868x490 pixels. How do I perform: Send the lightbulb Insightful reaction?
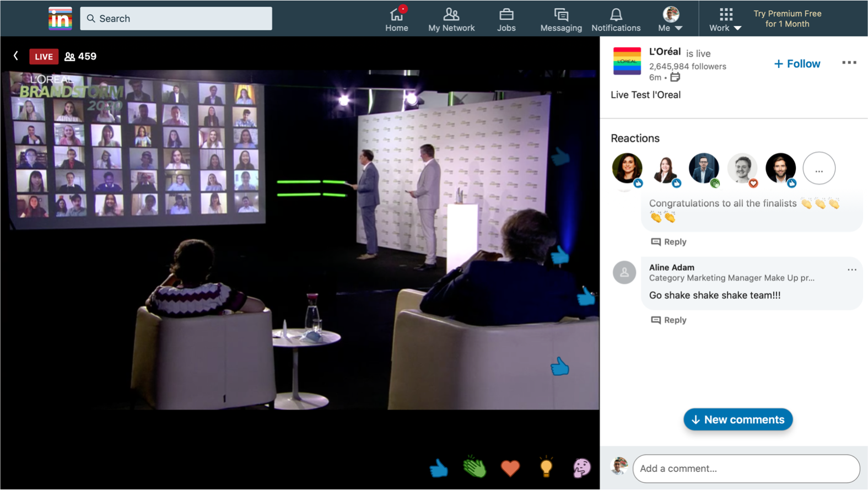tap(546, 467)
